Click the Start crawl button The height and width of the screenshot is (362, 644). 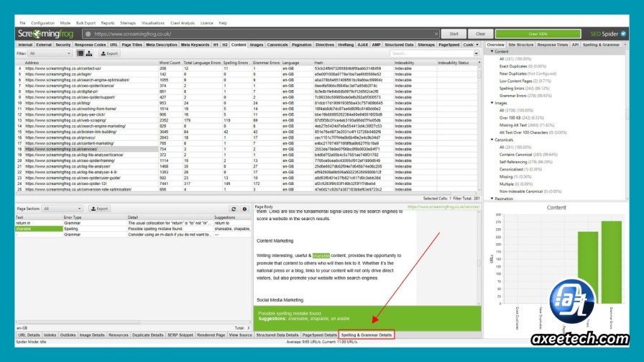click(454, 34)
